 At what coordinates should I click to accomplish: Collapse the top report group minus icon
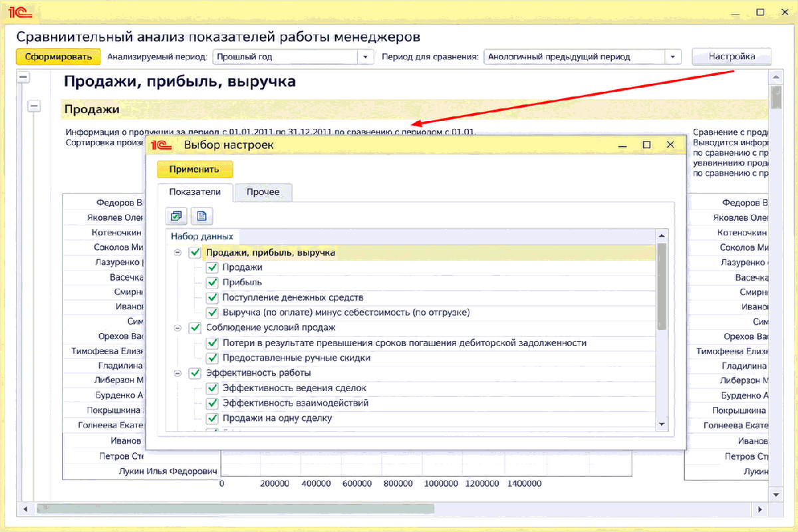24,77
